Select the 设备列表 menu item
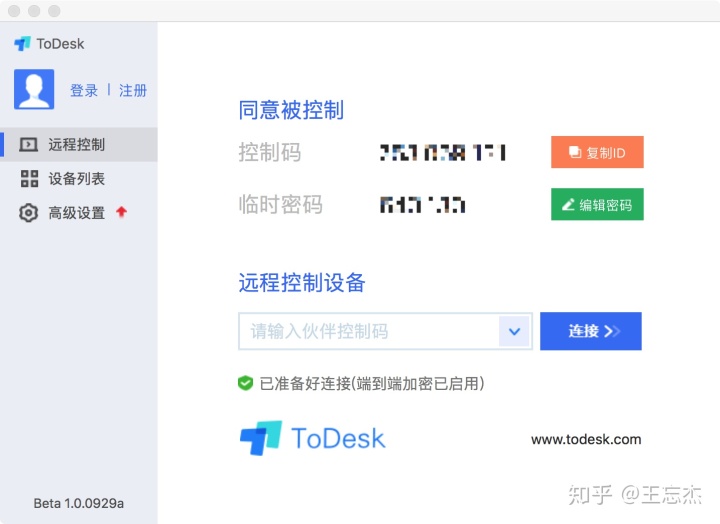720x524 pixels. pyautogui.click(x=79, y=179)
